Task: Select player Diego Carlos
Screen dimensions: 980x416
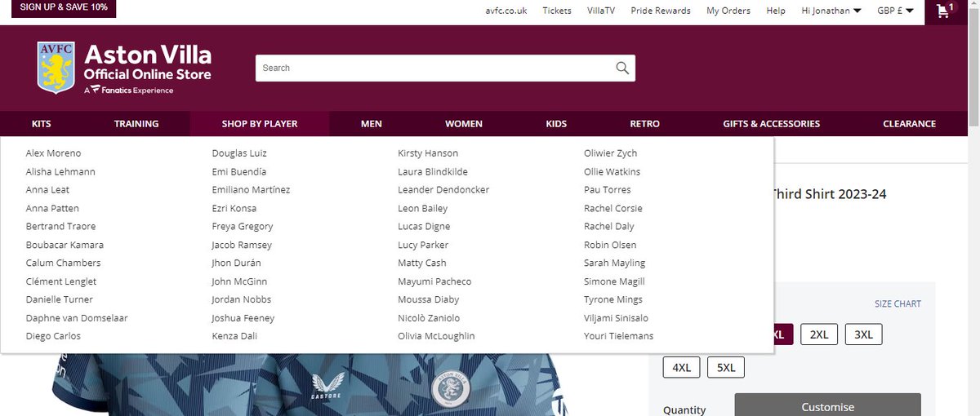Action: coord(53,336)
